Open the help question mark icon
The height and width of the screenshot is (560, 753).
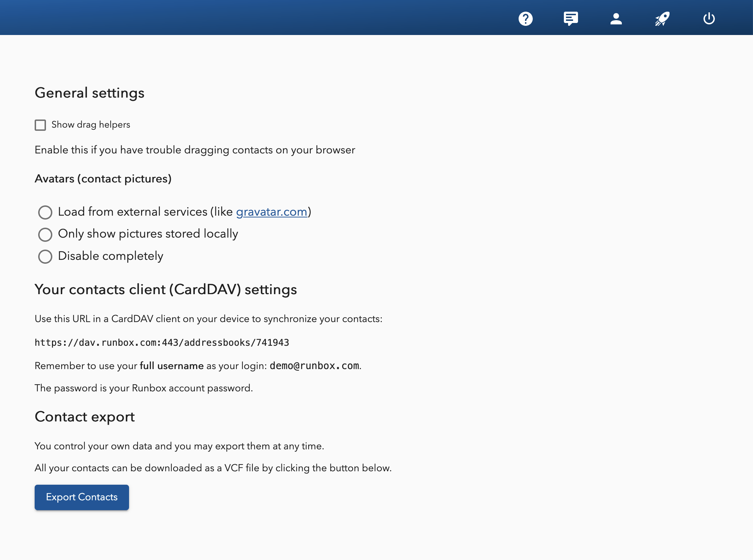[525, 19]
